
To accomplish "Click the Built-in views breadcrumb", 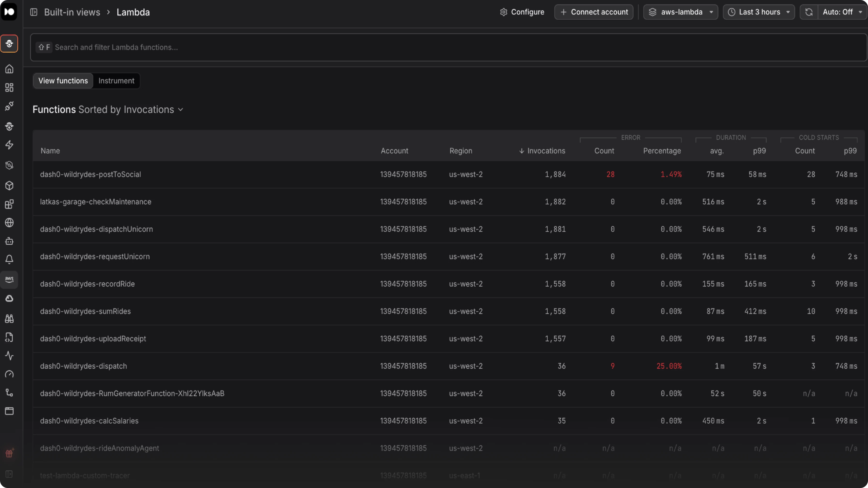I will pyautogui.click(x=72, y=12).
